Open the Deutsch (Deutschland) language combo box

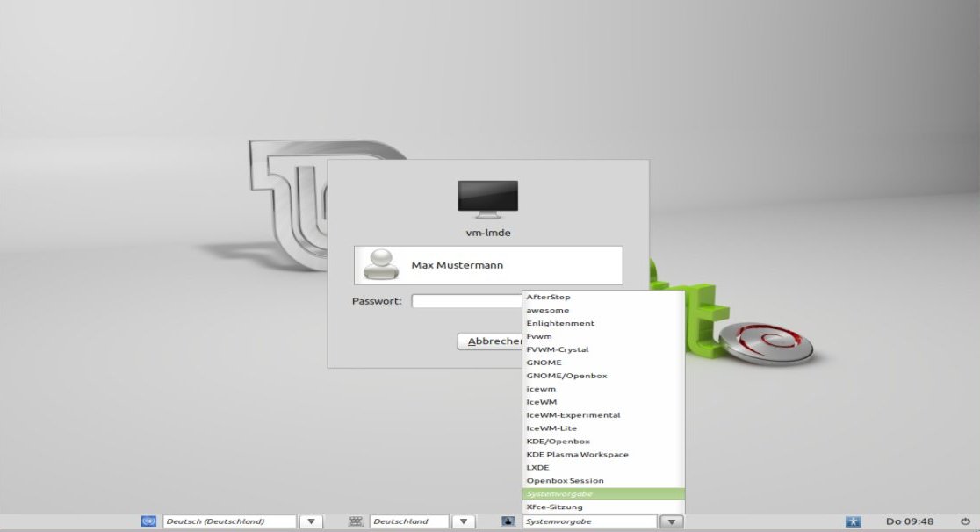click(229, 521)
